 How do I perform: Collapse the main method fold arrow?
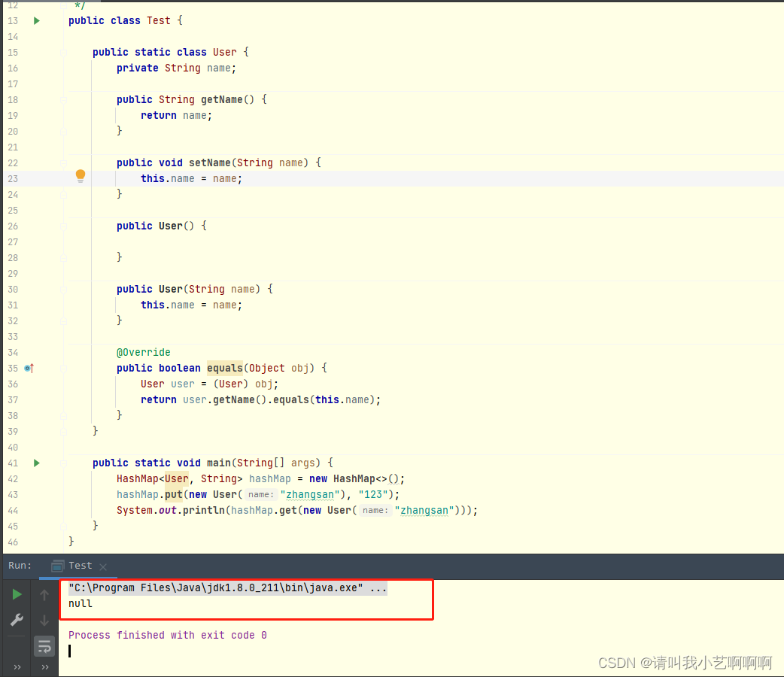[x=62, y=463]
